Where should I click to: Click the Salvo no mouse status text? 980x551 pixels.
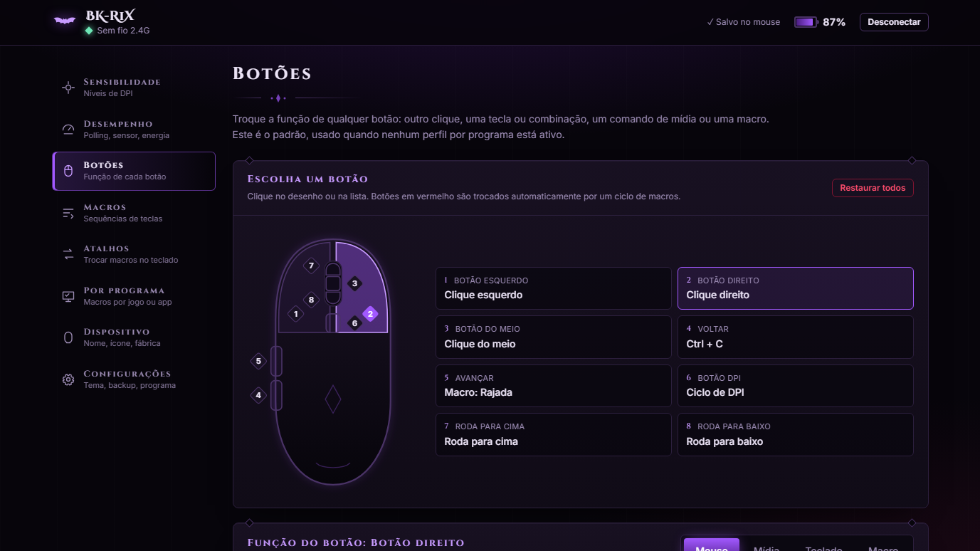(744, 22)
